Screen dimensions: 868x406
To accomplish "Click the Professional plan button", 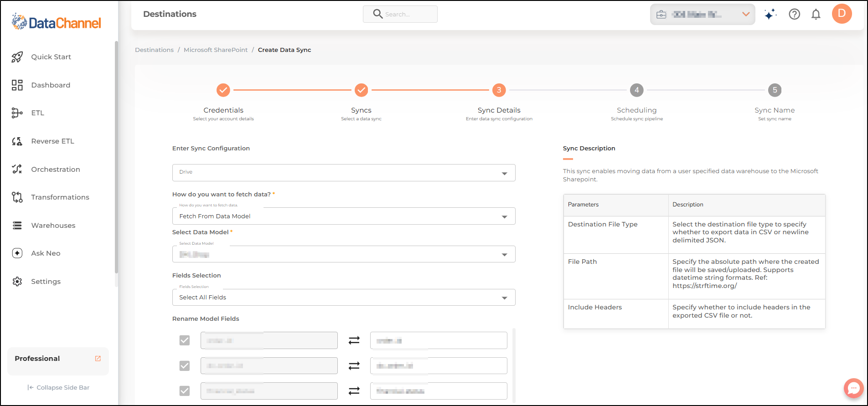I will click(x=58, y=361).
